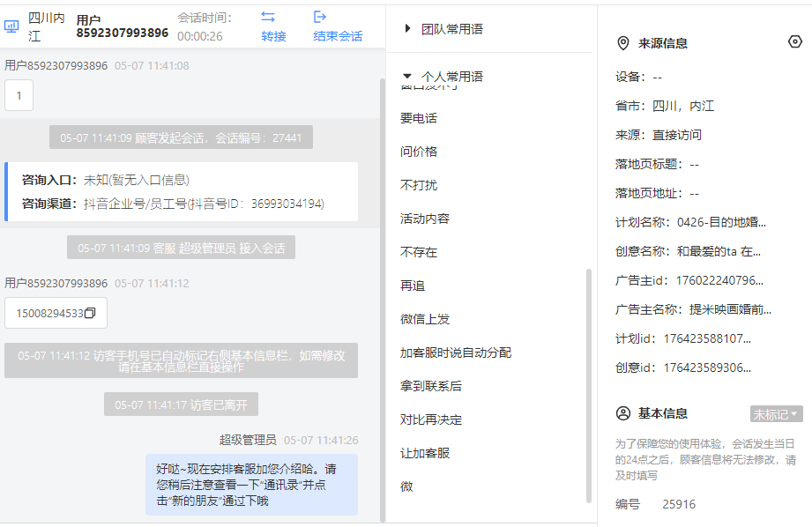Click the sender line with timestamp 11:41:08

coord(97,66)
